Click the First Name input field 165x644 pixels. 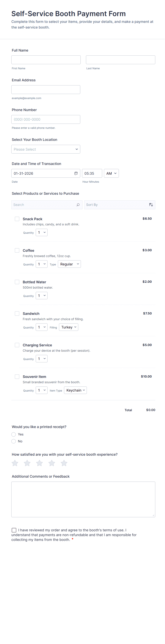click(x=46, y=60)
